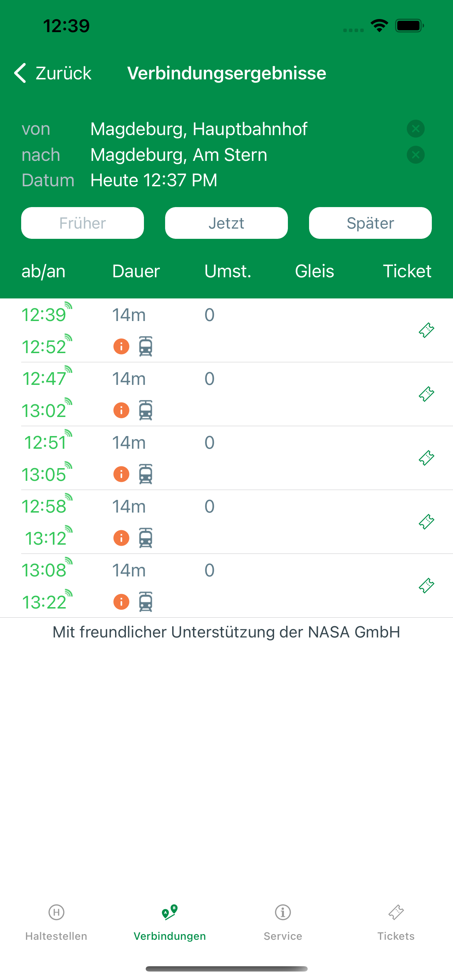This screenshot has width=453, height=980.
Task: Load later connections with Später
Action: coord(370,223)
